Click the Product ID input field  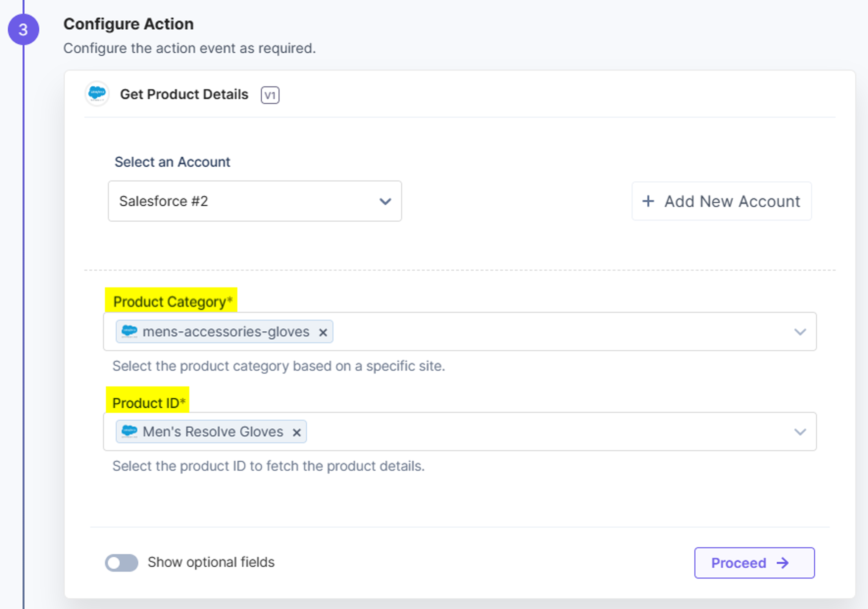(460, 431)
